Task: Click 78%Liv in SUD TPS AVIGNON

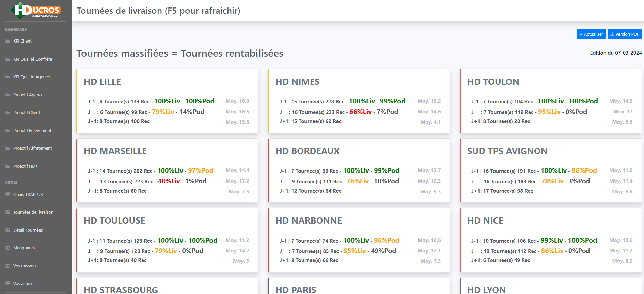Action: [552, 181]
